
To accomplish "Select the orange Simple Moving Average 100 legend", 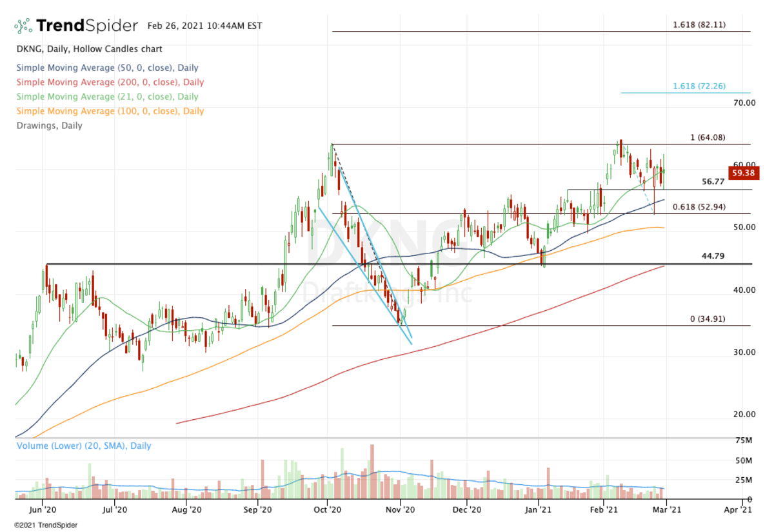I will pos(110,111).
